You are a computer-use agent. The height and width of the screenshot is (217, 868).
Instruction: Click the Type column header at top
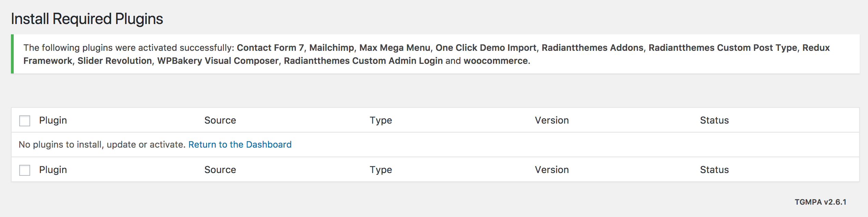pos(381,121)
